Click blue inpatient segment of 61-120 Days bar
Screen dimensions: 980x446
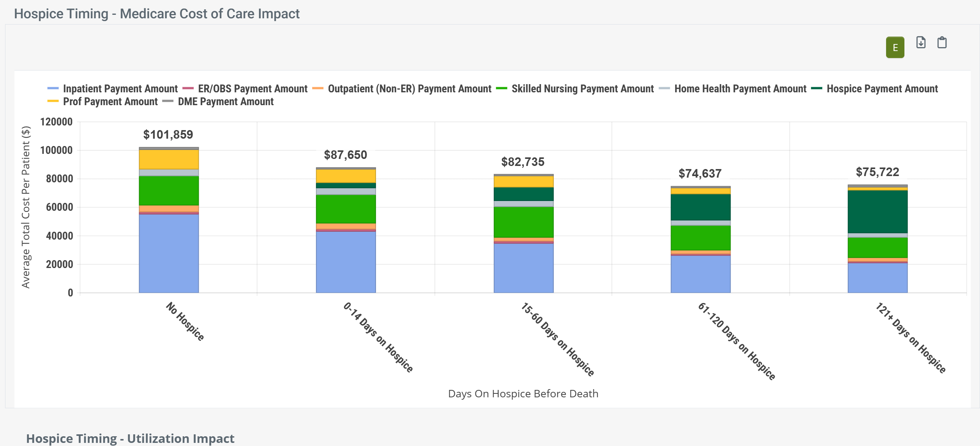[700, 274]
